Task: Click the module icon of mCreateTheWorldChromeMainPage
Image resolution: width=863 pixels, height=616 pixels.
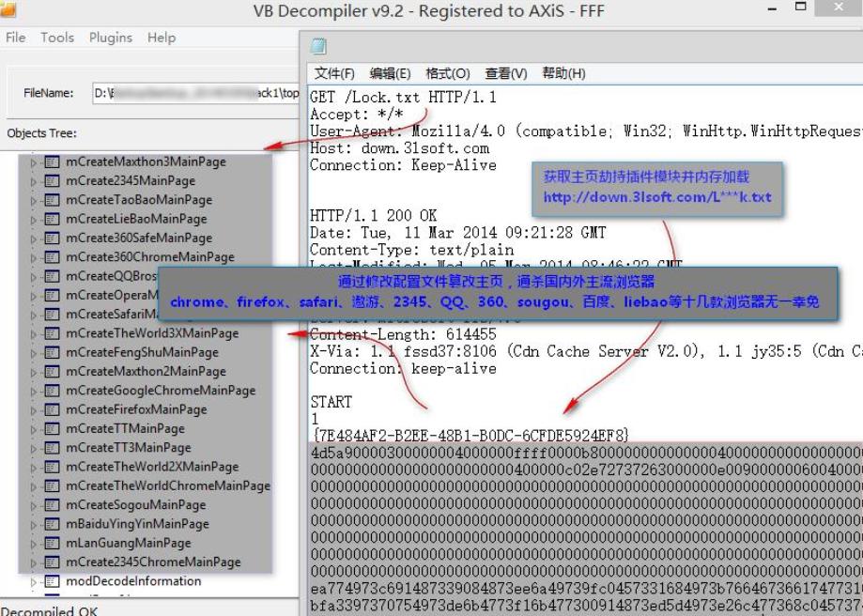Action: (52, 485)
